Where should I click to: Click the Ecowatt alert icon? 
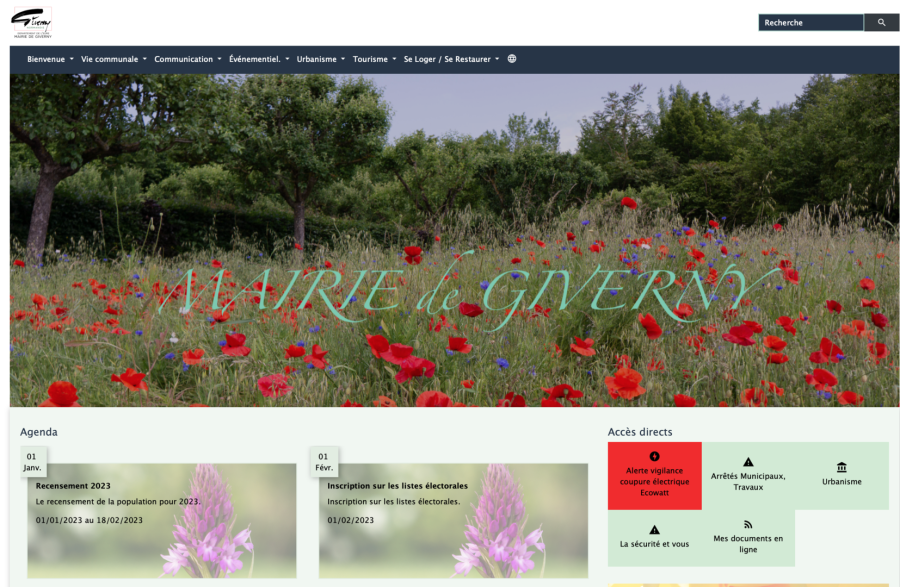tap(655, 456)
